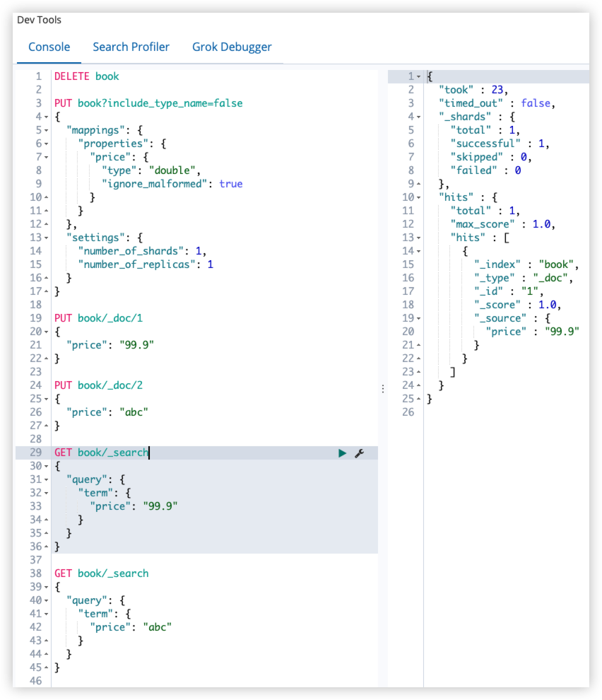602x700 pixels.
Task: Collapse the hit object at response line 14
Action: click(418, 251)
